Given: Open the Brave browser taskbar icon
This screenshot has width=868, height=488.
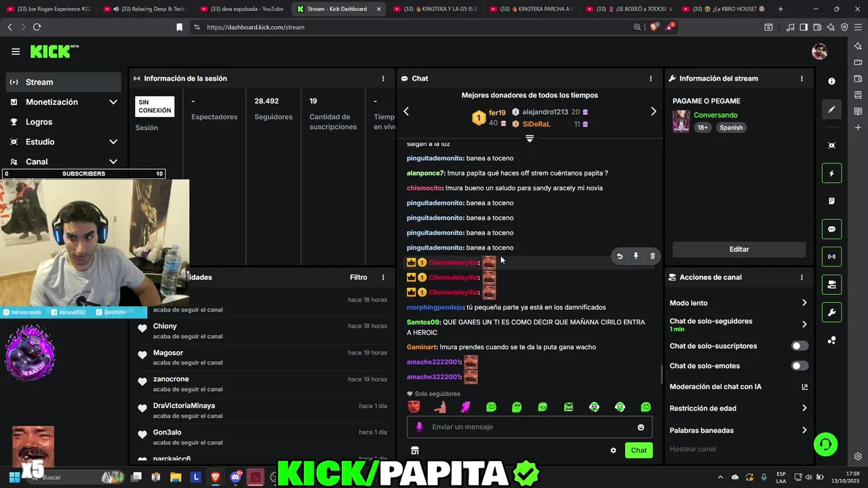Looking at the screenshot, I should 215,477.
